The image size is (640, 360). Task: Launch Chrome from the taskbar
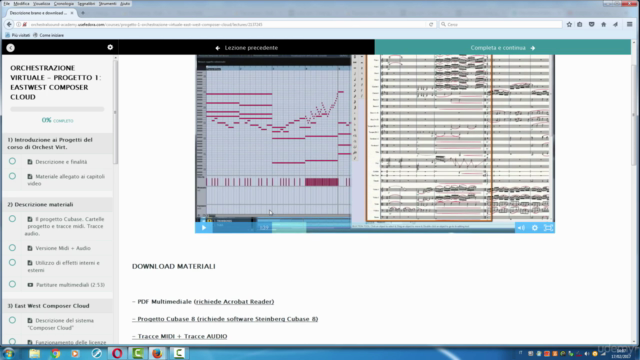coord(55,353)
